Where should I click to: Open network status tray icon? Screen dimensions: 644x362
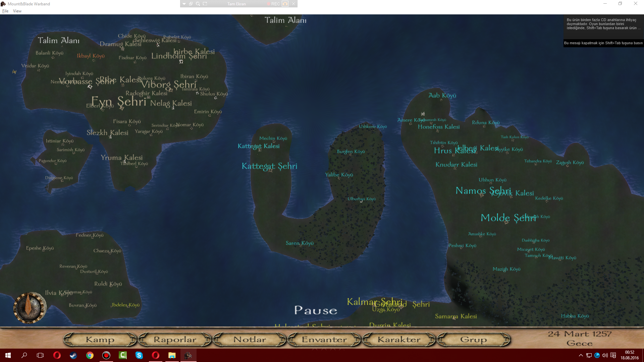click(x=589, y=355)
